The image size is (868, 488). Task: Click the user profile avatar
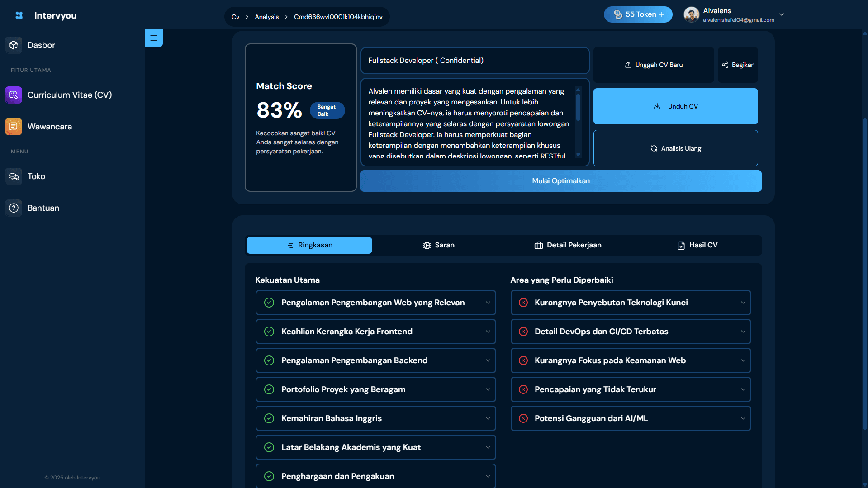pyautogui.click(x=691, y=14)
